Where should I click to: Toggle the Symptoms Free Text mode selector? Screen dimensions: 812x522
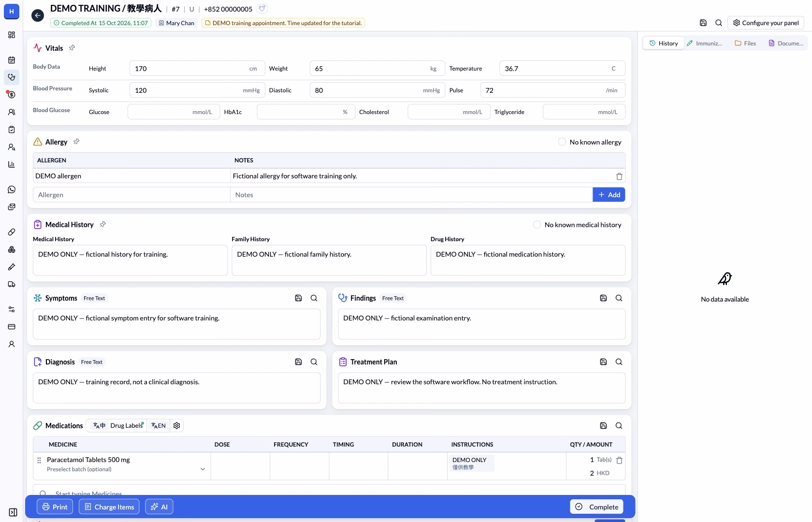coord(94,298)
